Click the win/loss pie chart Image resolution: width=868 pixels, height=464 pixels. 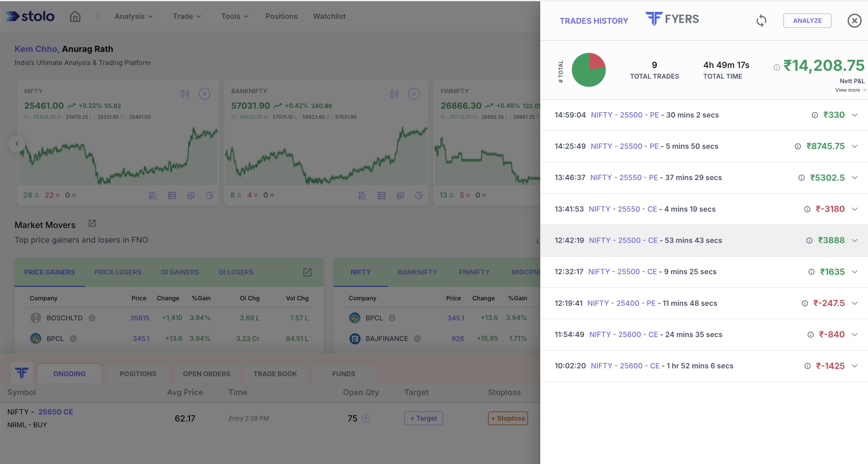click(x=589, y=70)
